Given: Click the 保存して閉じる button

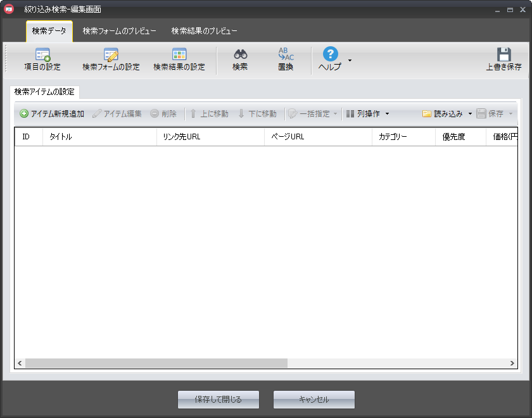Looking at the screenshot, I should [218, 400].
